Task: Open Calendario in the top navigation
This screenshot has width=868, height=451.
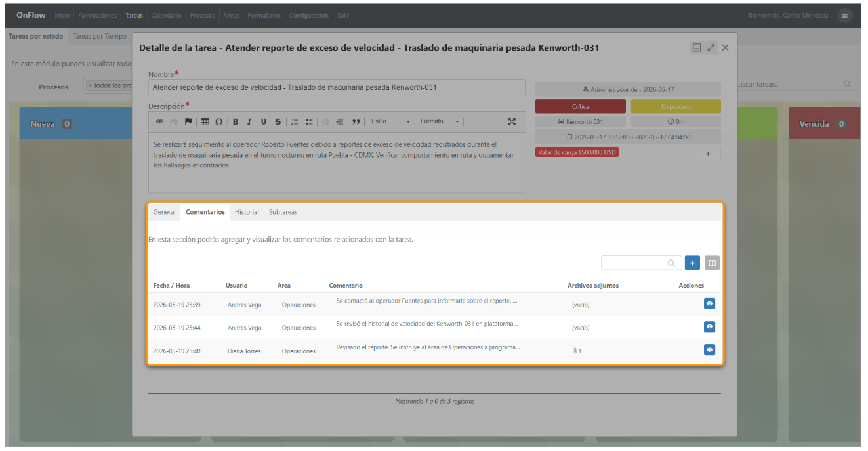Action: 166,16
